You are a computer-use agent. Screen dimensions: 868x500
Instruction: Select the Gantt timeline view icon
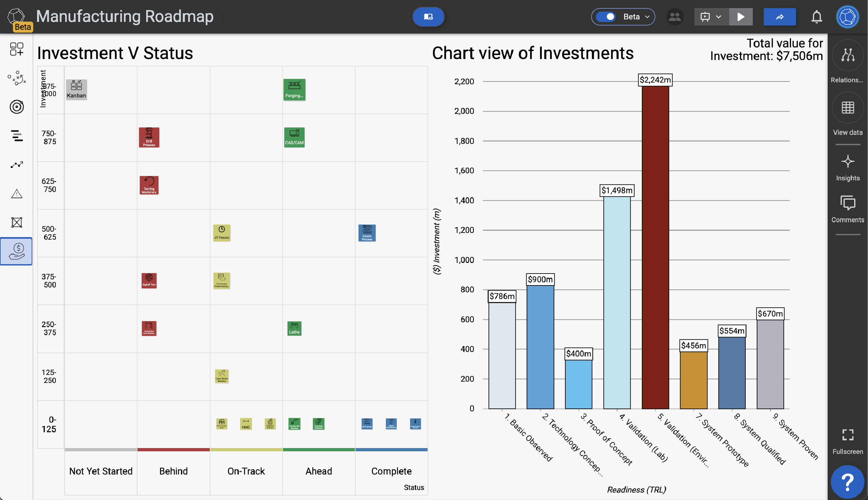[x=16, y=136]
